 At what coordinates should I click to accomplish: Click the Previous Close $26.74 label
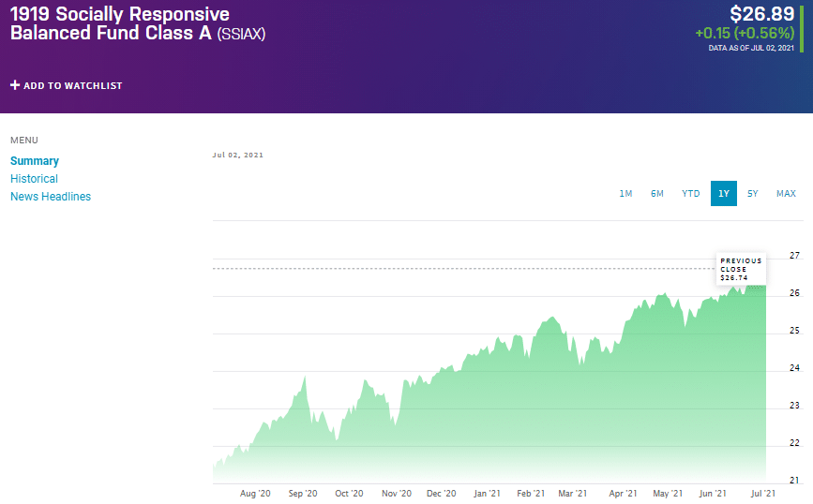coord(741,269)
